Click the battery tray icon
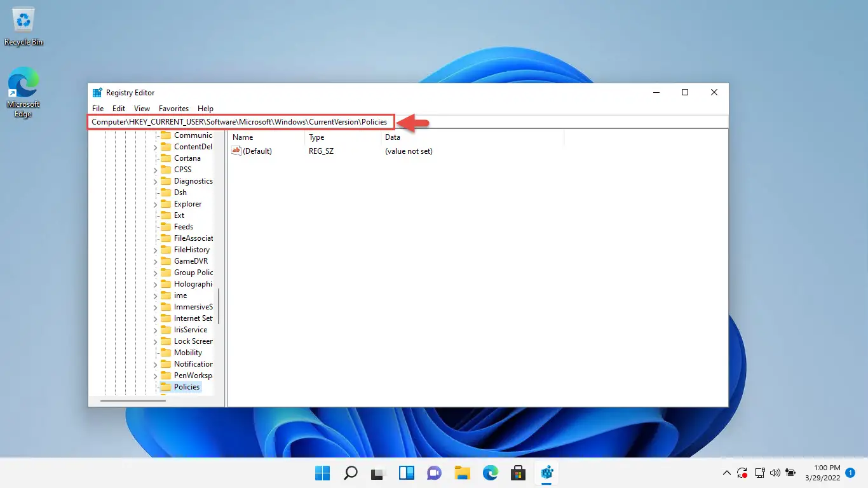Viewport: 868px width, 488px height. 790,473
